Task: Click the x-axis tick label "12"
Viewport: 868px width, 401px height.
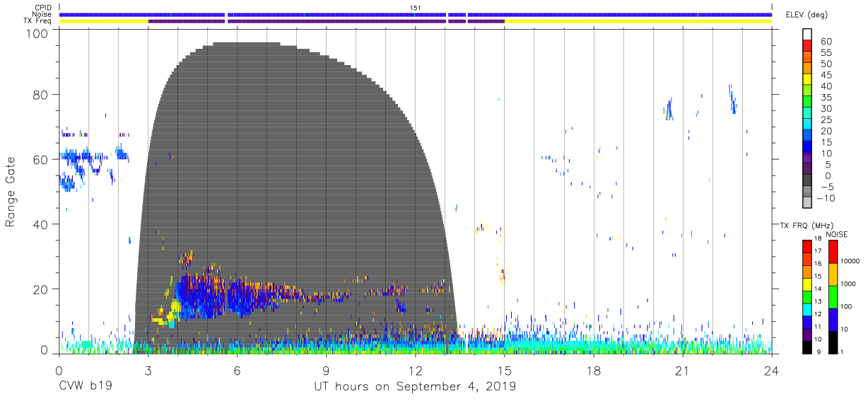Action: click(x=415, y=371)
